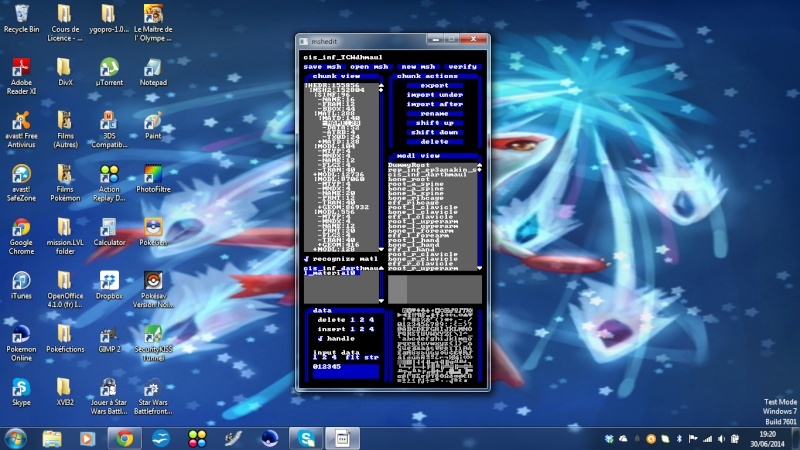
Task: Open the ygopro-1.0 folder on the desktop
Action: click(x=108, y=18)
